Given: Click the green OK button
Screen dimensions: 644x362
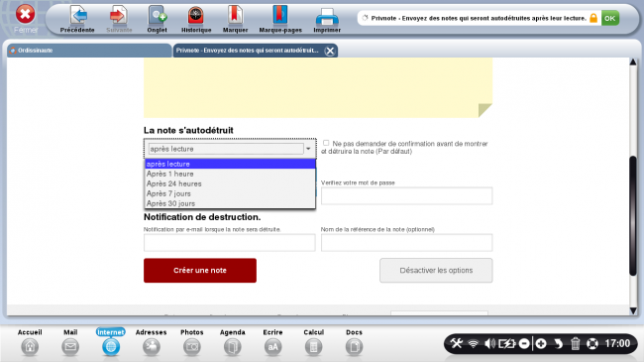Looking at the screenshot, I should pos(610,18).
